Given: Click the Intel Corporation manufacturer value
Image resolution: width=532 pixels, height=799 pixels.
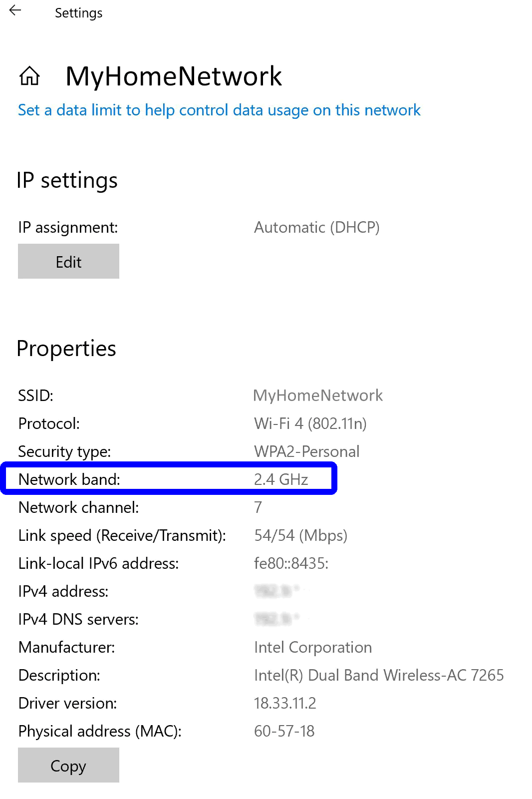Looking at the screenshot, I should point(312,647).
